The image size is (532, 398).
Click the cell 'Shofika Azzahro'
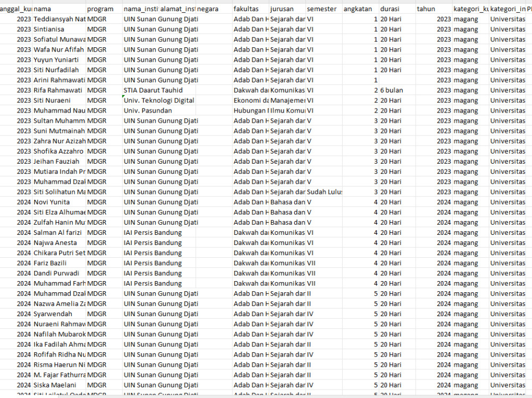point(59,151)
